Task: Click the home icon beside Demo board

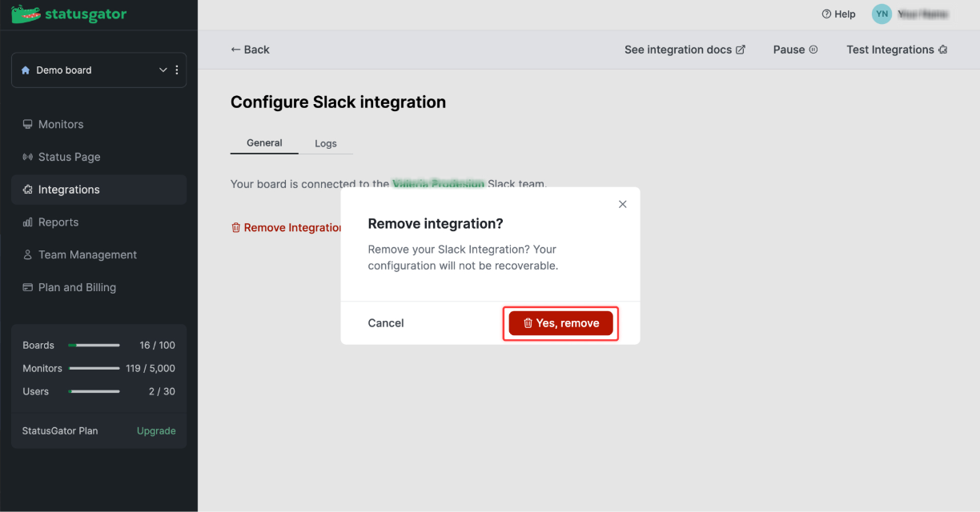Action: pos(26,70)
